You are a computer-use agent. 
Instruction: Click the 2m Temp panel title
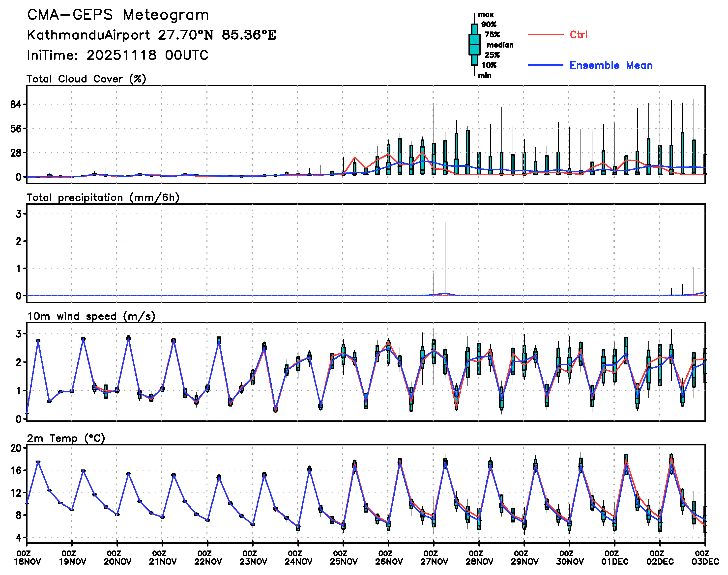click(66, 438)
